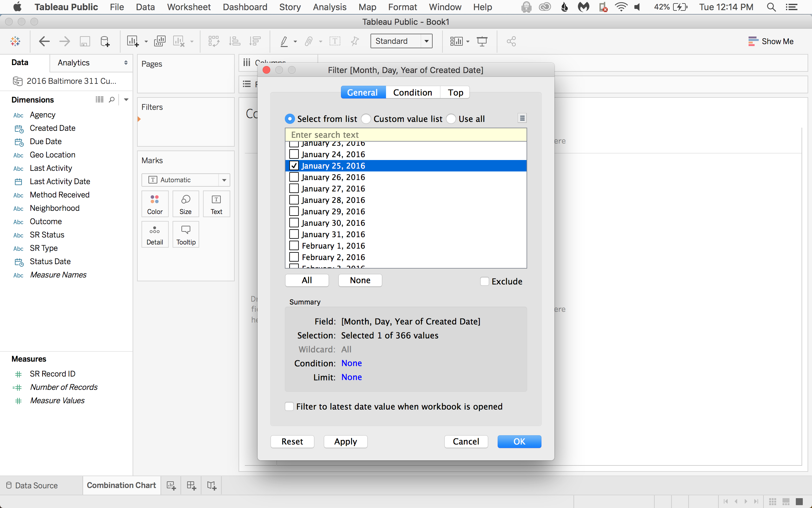Check the January 24, 2016 checkbox
Viewport: 812px width, 508px height.
pos(294,154)
